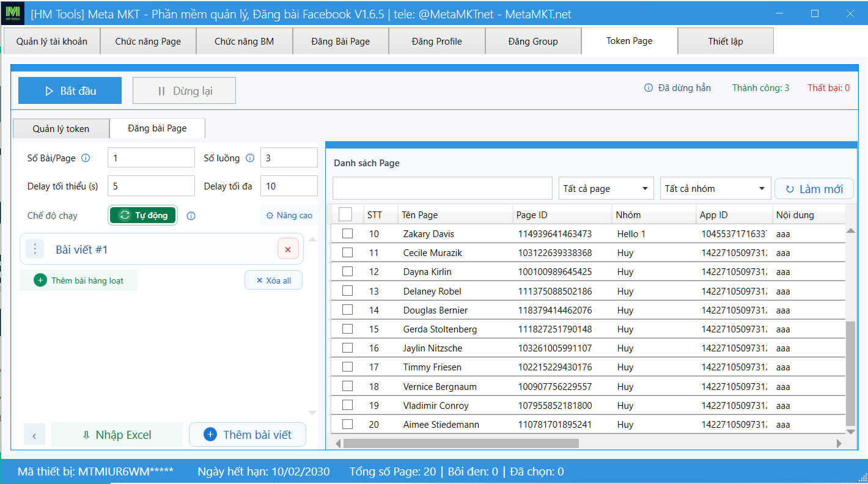Click the Danh sách Page search field
The image size is (868, 484).
click(x=443, y=188)
